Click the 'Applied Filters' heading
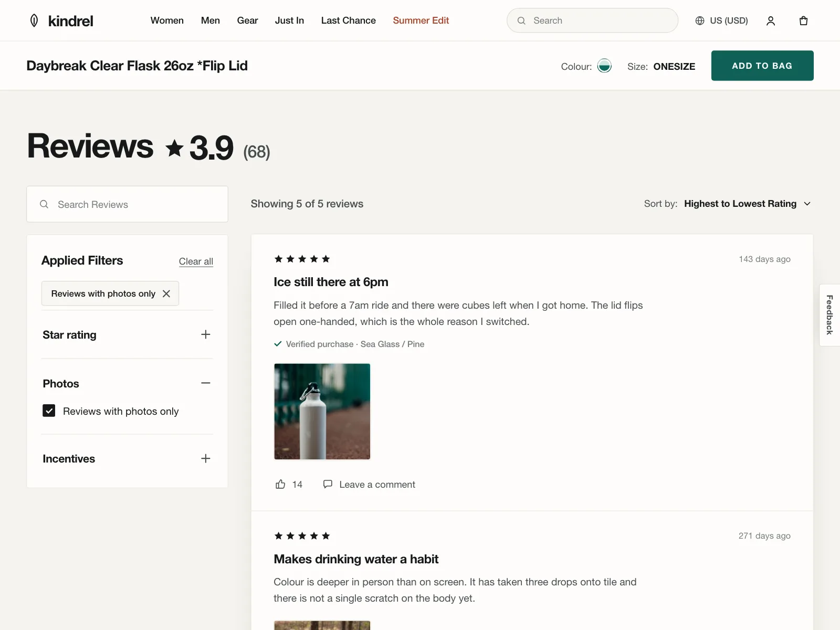The height and width of the screenshot is (630, 840). point(82,260)
